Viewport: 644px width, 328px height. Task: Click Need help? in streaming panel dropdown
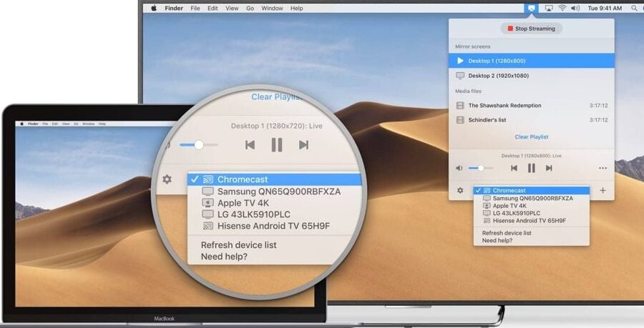click(x=497, y=240)
